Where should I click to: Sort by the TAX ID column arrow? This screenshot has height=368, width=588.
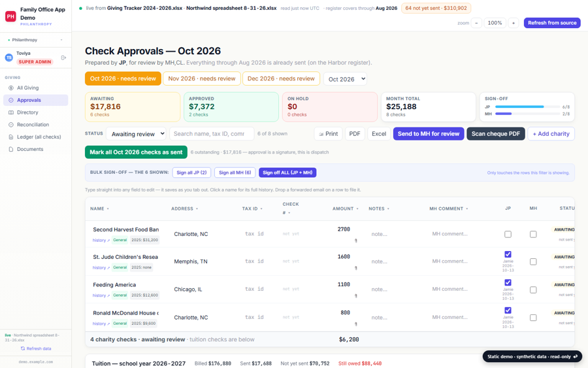click(261, 209)
